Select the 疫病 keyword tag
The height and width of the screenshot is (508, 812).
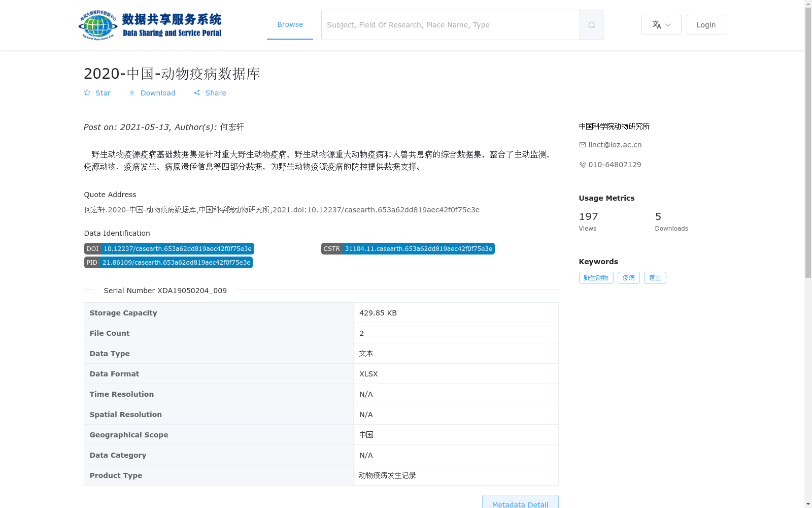tap(629, 278)
